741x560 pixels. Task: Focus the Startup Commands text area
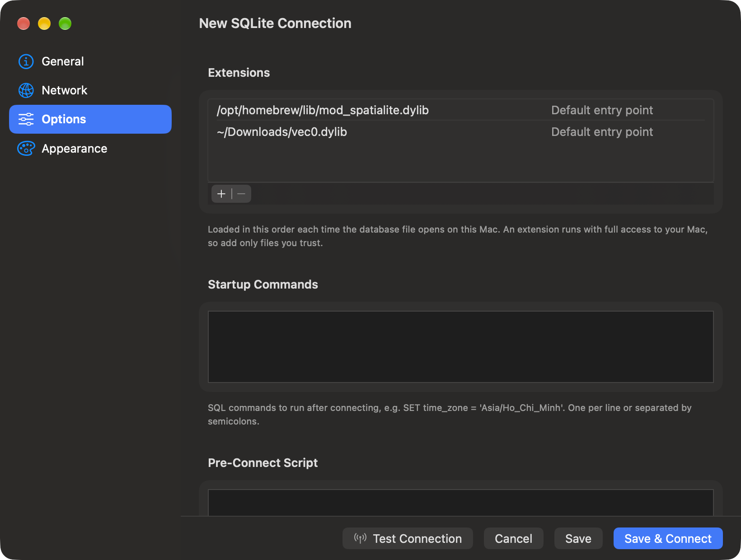coord(461,347)
